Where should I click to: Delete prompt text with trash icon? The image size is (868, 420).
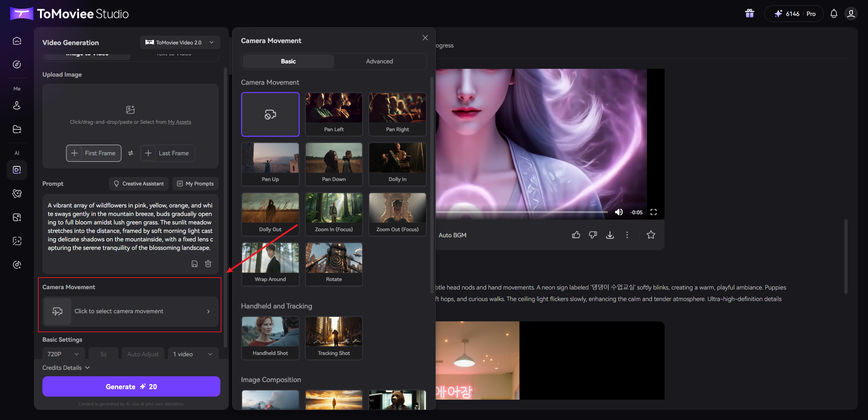coord(208,264)
